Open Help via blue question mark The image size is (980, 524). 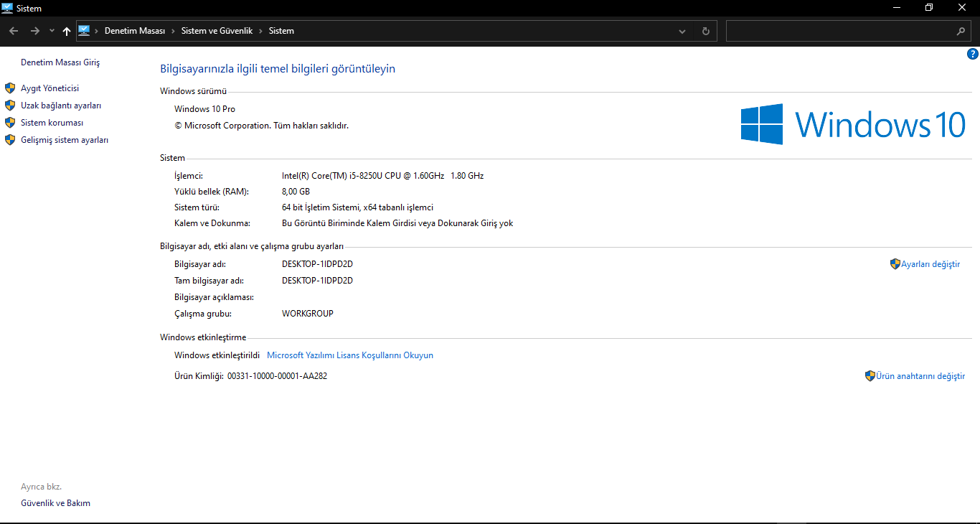pyautogui.click(x=973, y=54)
